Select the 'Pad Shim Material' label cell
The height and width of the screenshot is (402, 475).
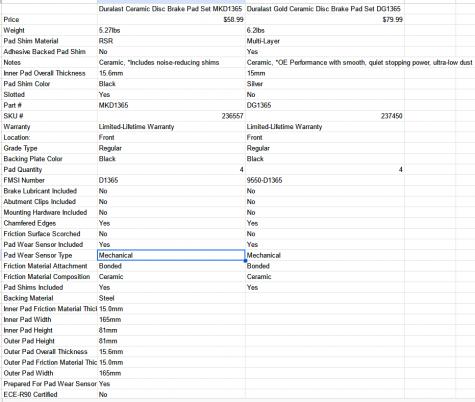pos(49,41)
